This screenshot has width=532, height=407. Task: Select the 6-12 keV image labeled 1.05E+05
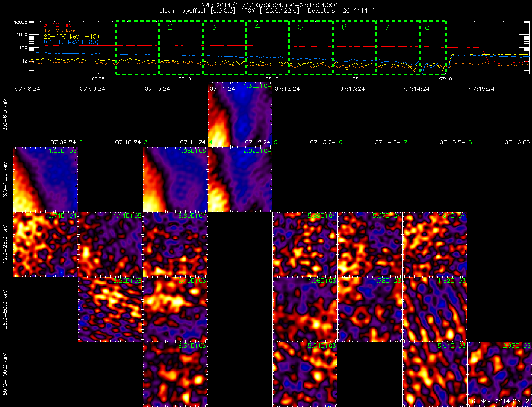point(45,179)
